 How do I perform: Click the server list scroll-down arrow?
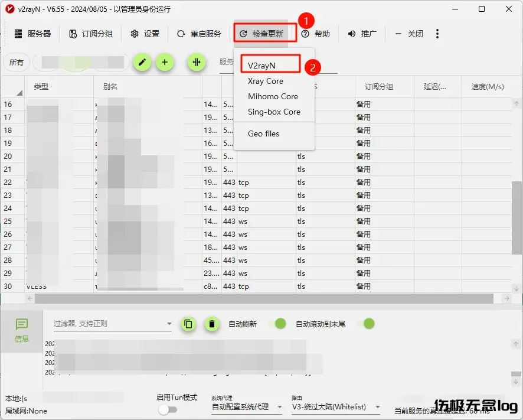click(x=517, y=288)
